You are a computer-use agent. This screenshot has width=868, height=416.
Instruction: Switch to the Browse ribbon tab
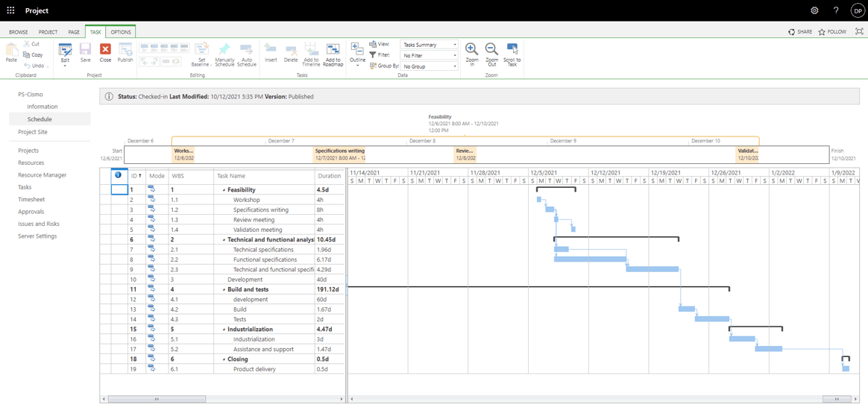click(x=19, y=32)
